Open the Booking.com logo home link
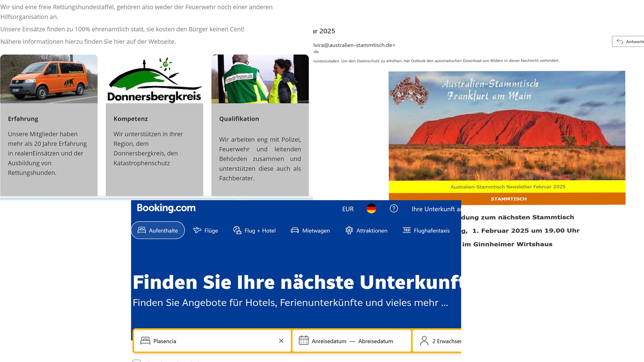This screenshot has height=362, width=644. pos(166,208)
